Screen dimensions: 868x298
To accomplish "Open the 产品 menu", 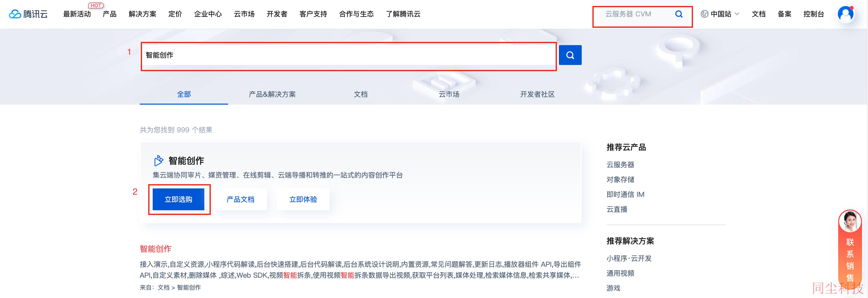I will tap(109, 14).
